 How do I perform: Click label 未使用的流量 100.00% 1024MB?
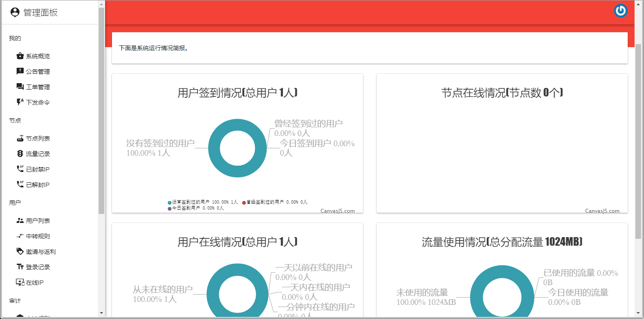click(x=426, y=297)
